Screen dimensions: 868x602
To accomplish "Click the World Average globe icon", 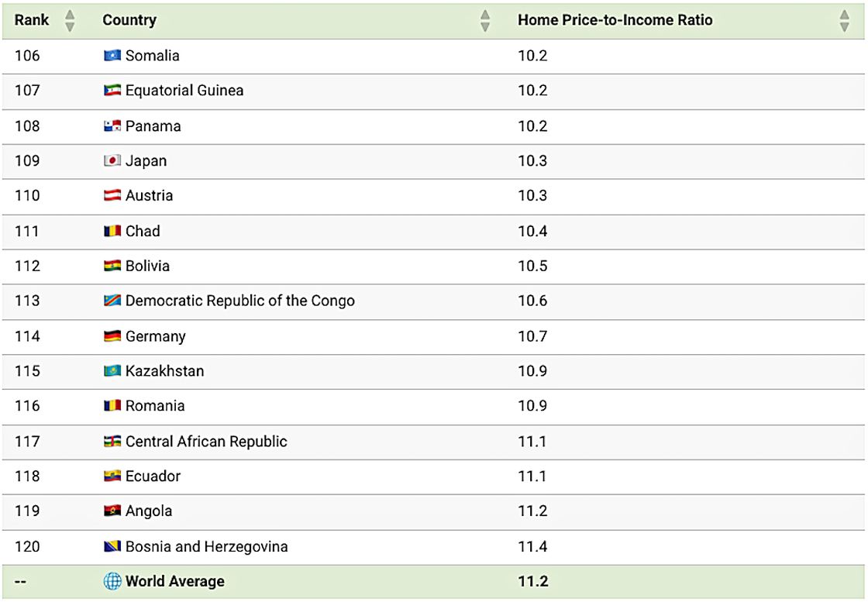I will (x=112, y=581).
